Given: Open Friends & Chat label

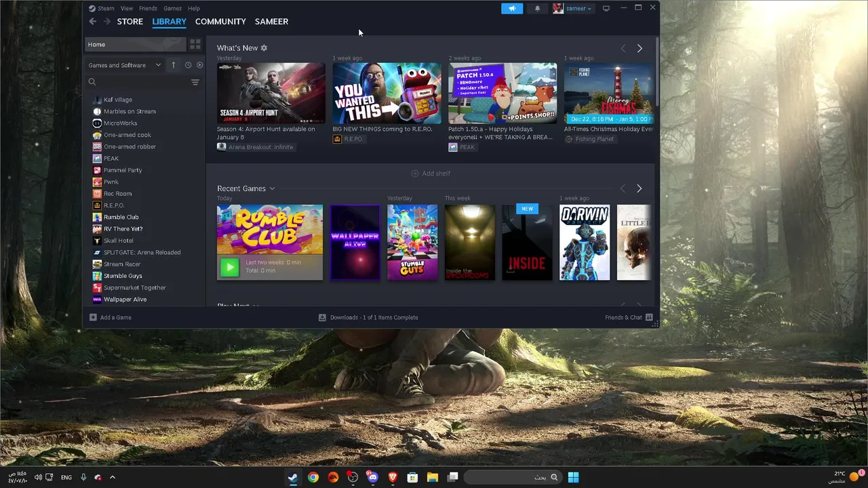Looking at the screenshot, I should pos(623,317).
